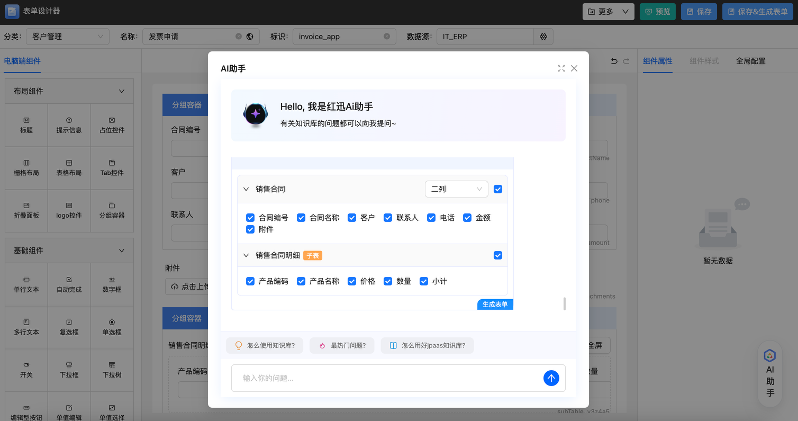Send the question with the blue arrow button
798x421 pixels.
coord(551,378)
